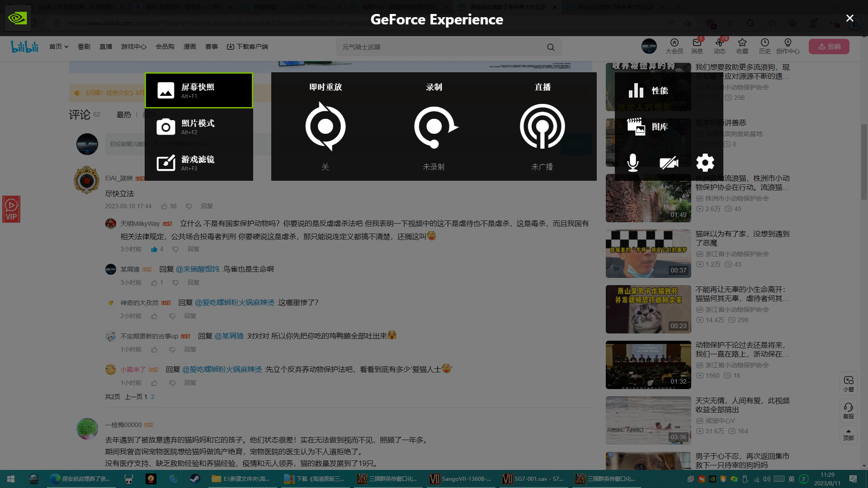This screenshot has width=868, height=488.
Task: Open 漫画 nav item
Action: pos(190,47)
